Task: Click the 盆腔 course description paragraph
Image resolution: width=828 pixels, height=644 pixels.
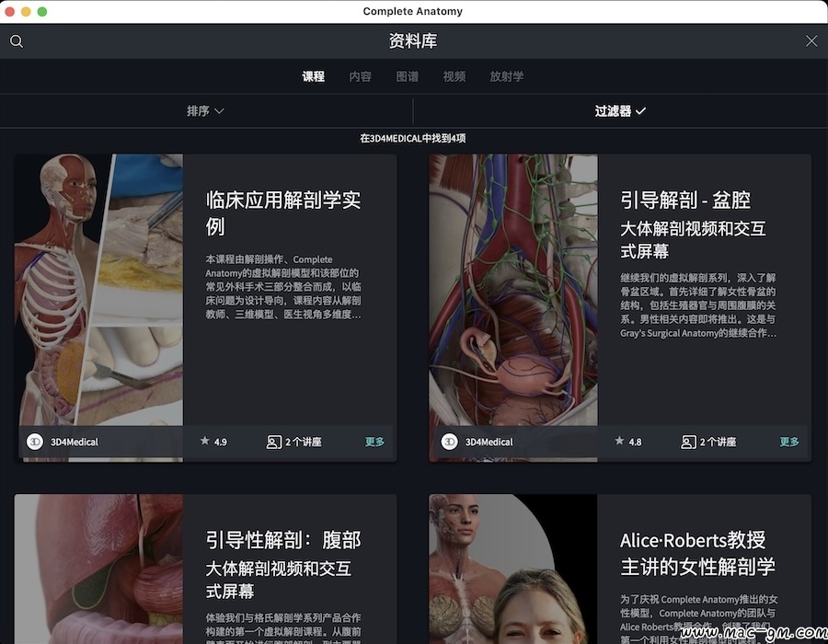Action: (x=698, y=305)
